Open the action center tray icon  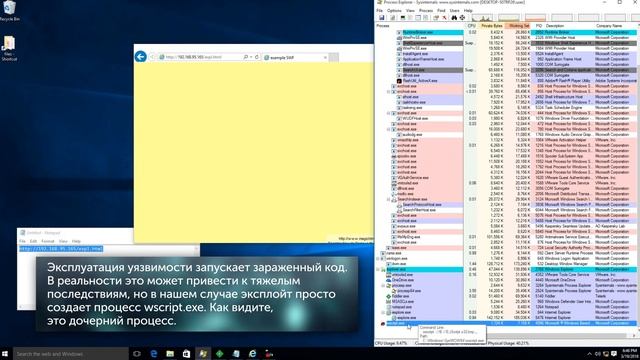614,354
